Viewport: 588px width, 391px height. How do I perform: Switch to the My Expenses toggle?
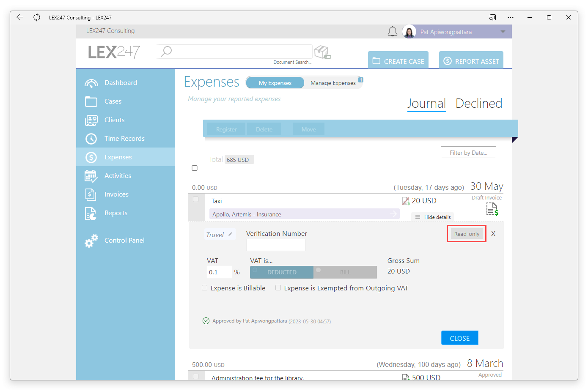click(275, 83)
